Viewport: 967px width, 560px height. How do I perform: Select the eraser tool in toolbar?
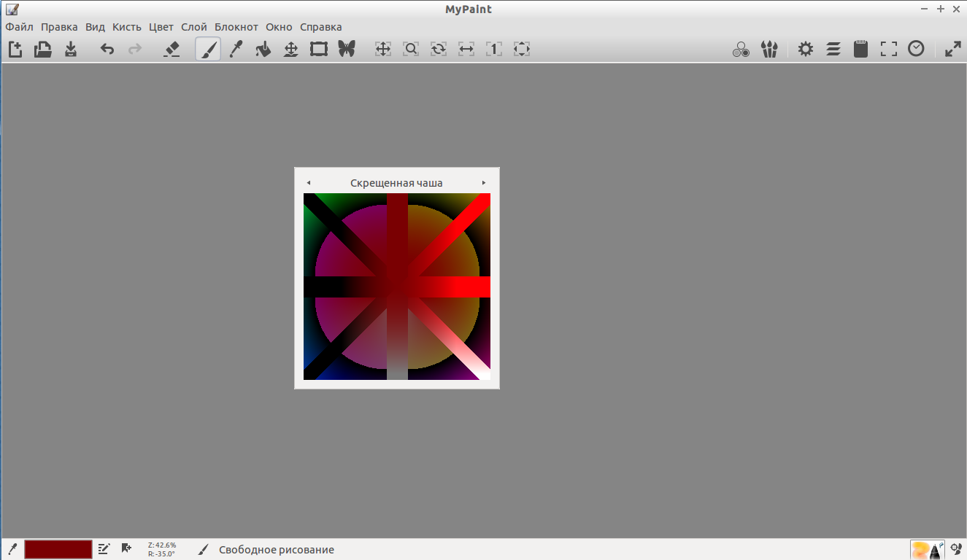coord(172,50)
